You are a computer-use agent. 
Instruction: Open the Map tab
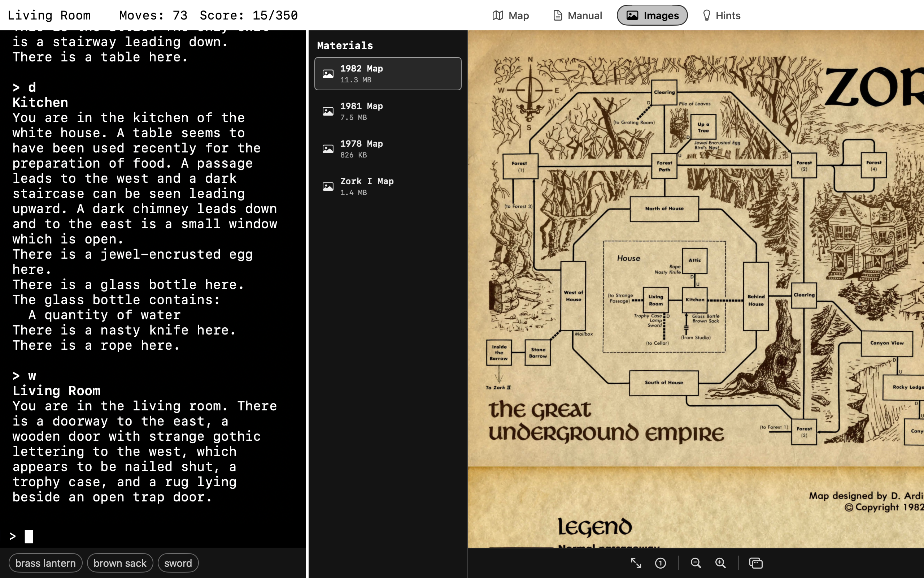coord(510,15)
